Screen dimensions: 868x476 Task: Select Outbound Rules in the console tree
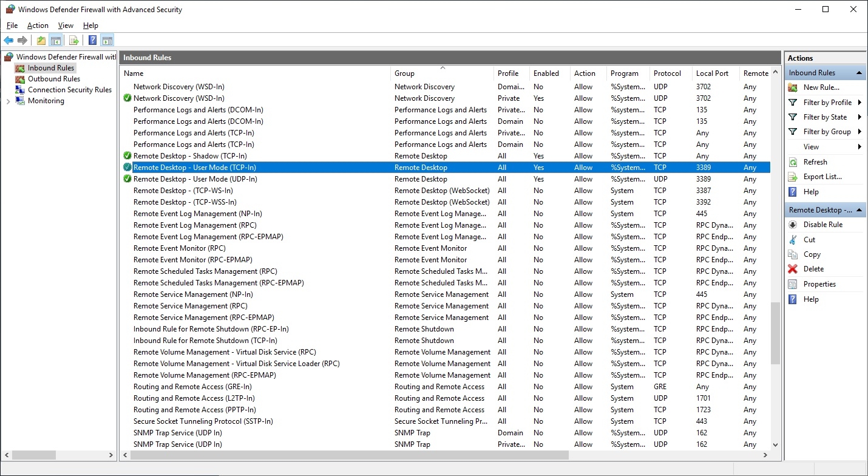[x=53, y=79]
